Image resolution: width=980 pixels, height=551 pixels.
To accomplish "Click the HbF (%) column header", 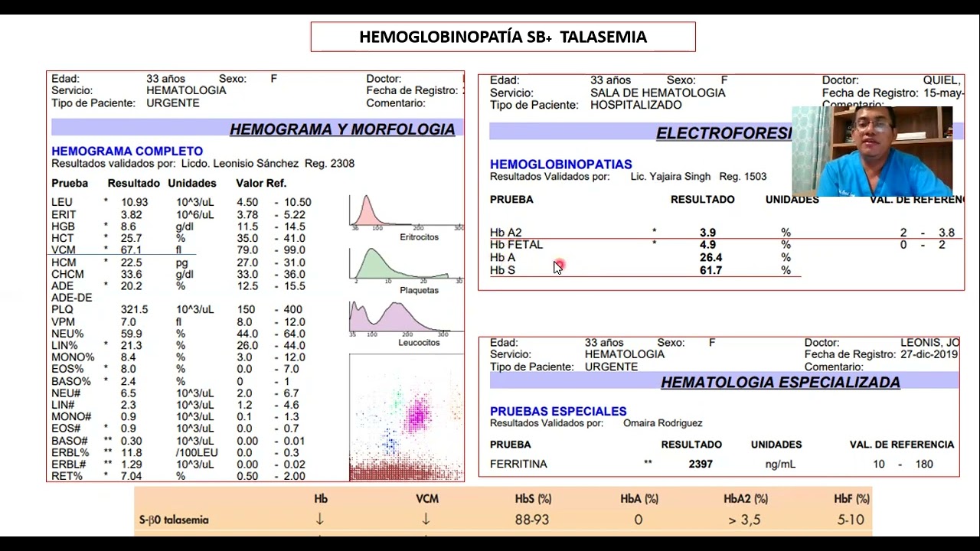I will tap(851, 499).
